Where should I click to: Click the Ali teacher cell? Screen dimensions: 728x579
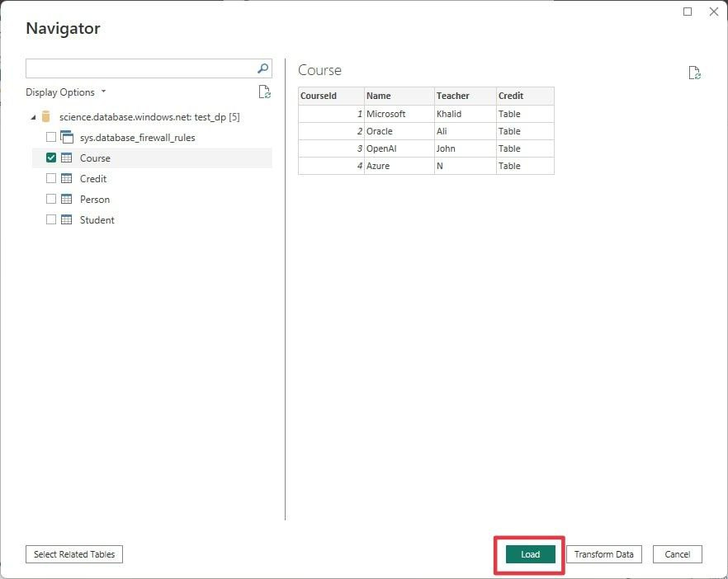pos(466,131)
